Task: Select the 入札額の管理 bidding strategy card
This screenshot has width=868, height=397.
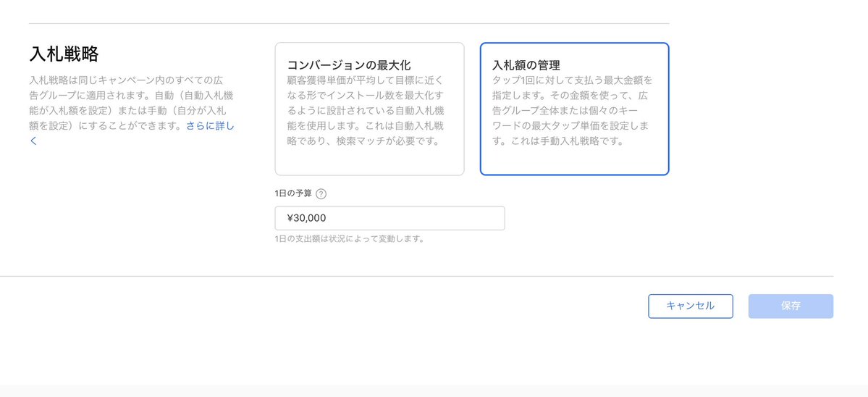Action: click(575, 109)
